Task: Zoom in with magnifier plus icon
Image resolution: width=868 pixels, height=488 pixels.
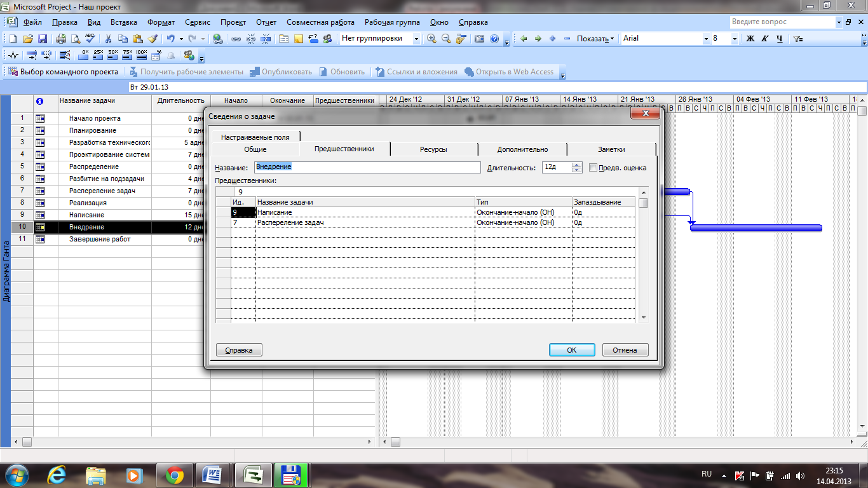Action: 432,39
